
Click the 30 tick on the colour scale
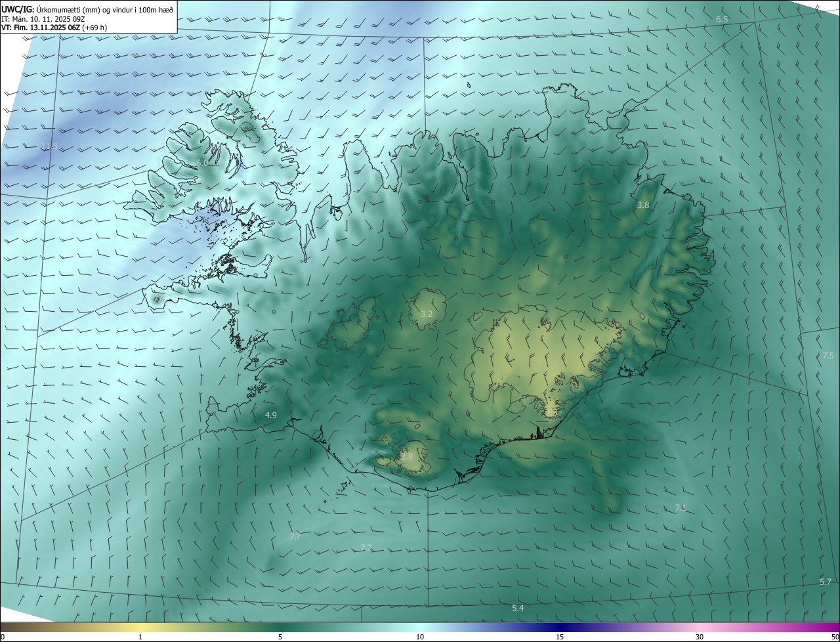[x=700, y=637]
